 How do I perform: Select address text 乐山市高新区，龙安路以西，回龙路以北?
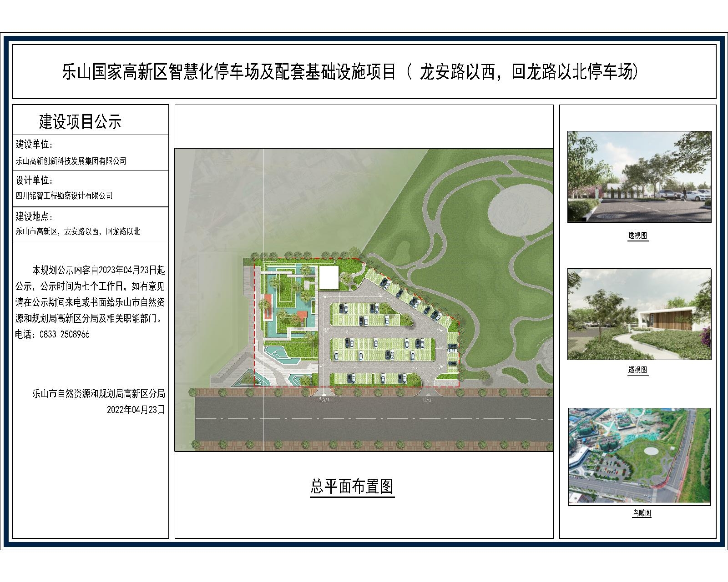(x=78, y=231)
